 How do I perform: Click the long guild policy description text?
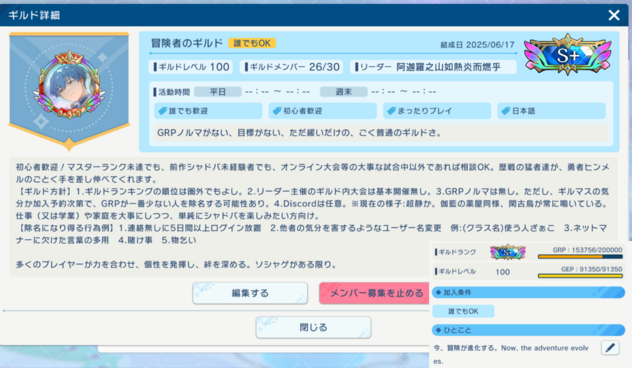tap(313, 216)
